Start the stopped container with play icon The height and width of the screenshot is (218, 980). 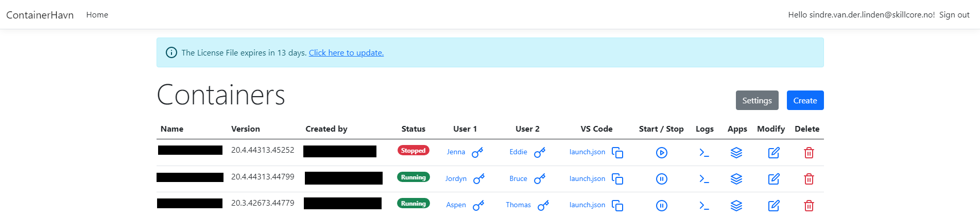(661, 153)
